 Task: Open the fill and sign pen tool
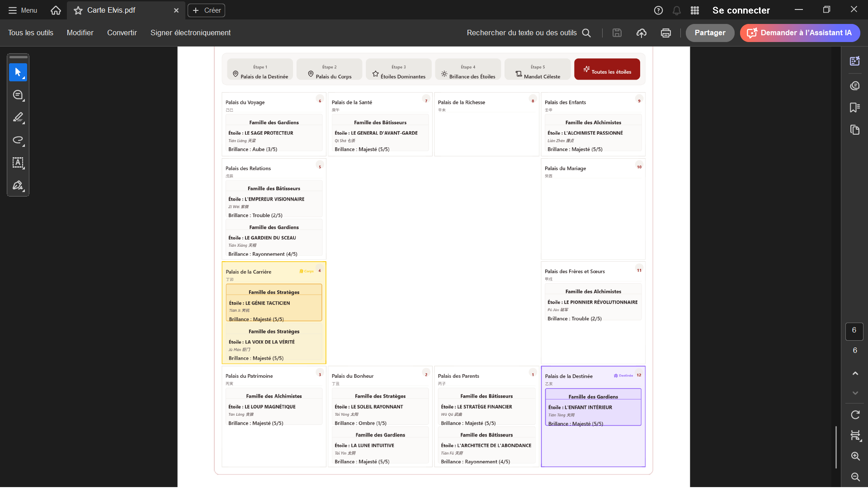(x=18, y=185)
